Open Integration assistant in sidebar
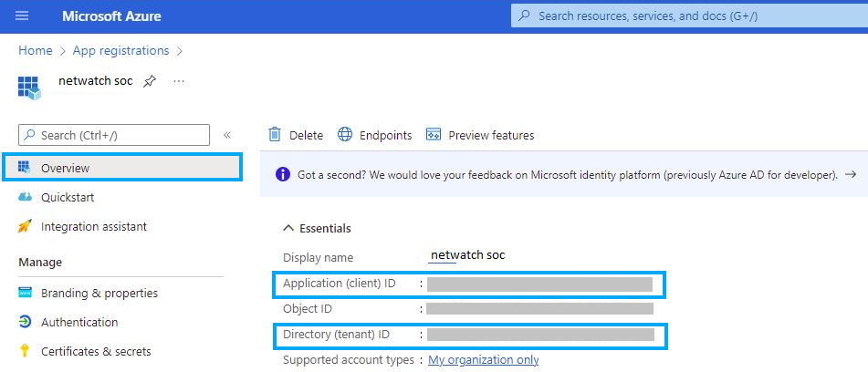 [x=94, y=227]
